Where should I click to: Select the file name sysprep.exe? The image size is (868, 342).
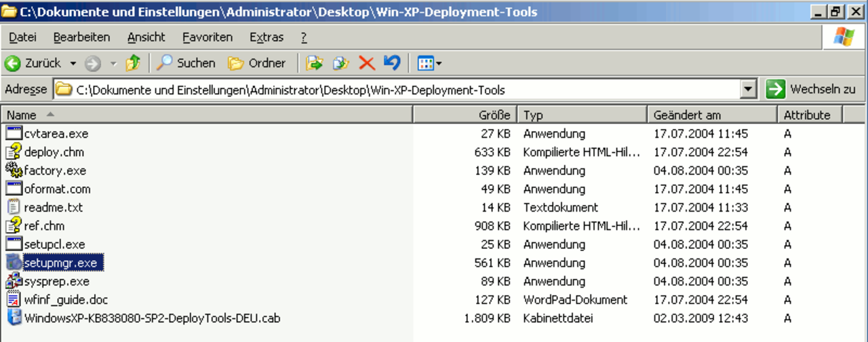click(x=57, y=281)
